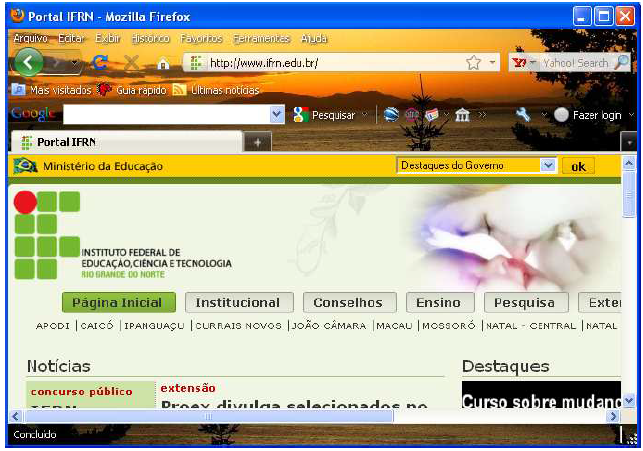The width and height of the screenshot is (643, 451).
Task: Click the yellow ok button
Action: [578, 166]
